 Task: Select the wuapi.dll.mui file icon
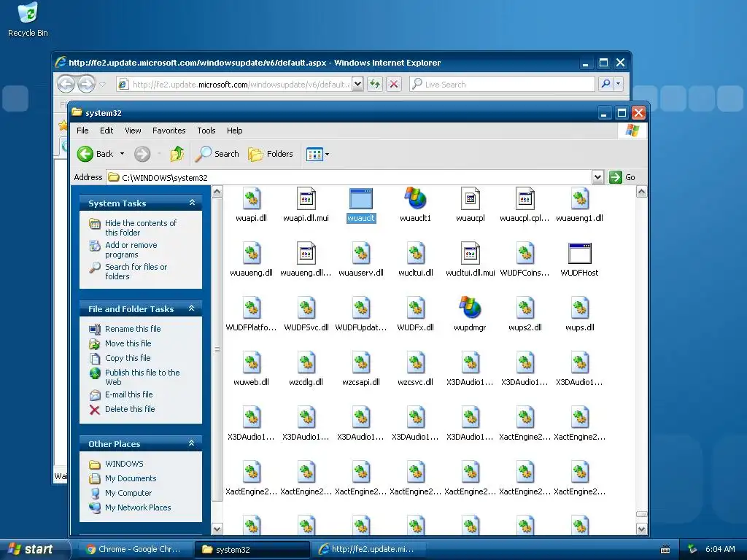point(306,198)
